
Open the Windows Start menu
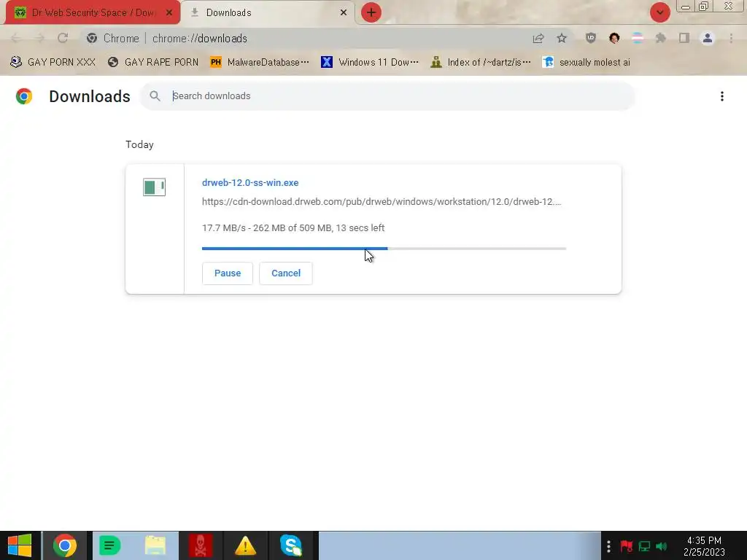pyautogui.click(x=20, y=545)
